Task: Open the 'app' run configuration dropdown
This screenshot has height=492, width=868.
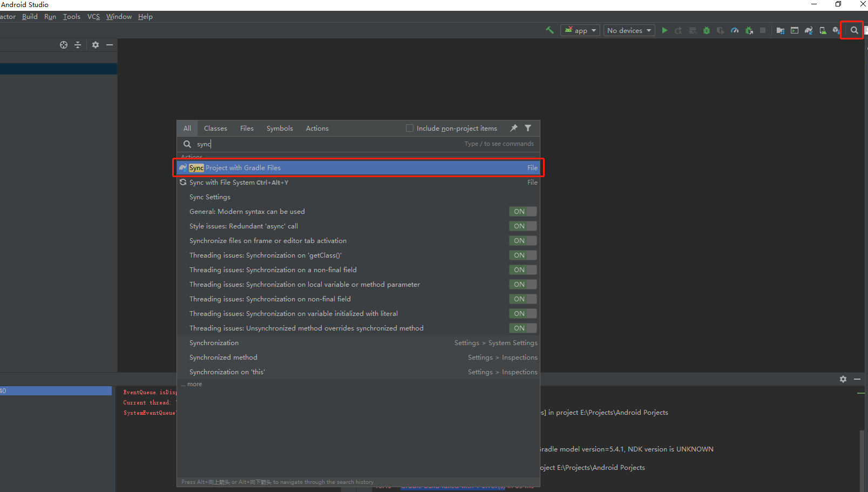Action: (x=580, y=30)
